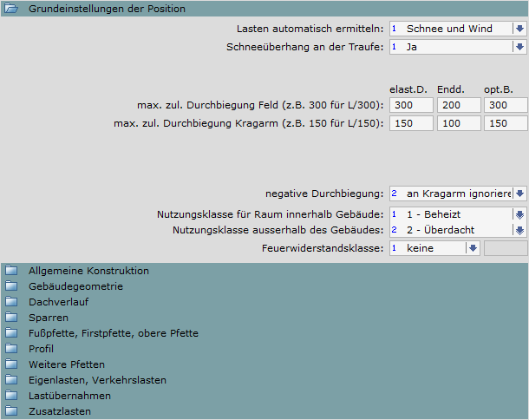This screenshot has height=420, width=529.
Task: Open Nutzungsklasse ausserhalb des Gebäudes dropdown
Action: click(519, 231)
